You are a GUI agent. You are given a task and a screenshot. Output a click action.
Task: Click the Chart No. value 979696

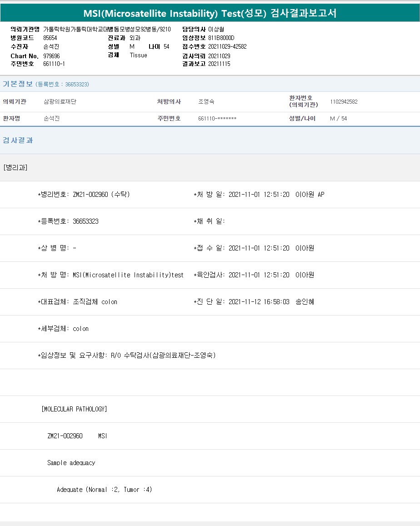(x=51, y=56)
